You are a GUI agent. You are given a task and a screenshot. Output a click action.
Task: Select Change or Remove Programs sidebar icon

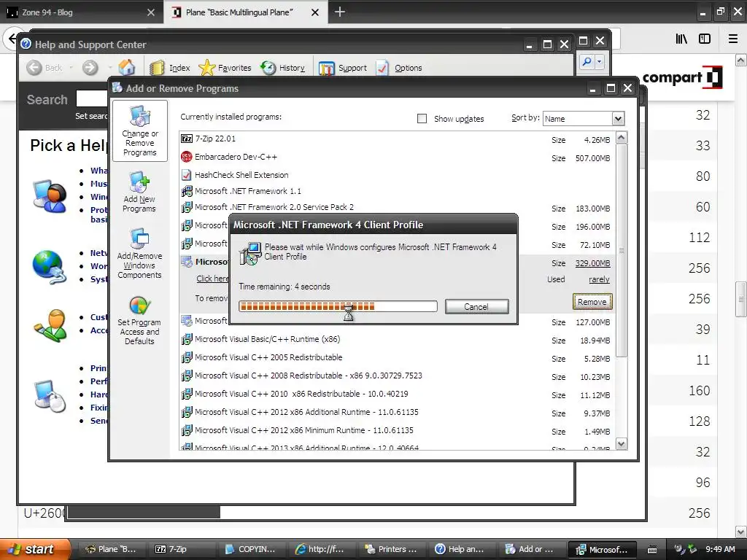pos(139,131)
